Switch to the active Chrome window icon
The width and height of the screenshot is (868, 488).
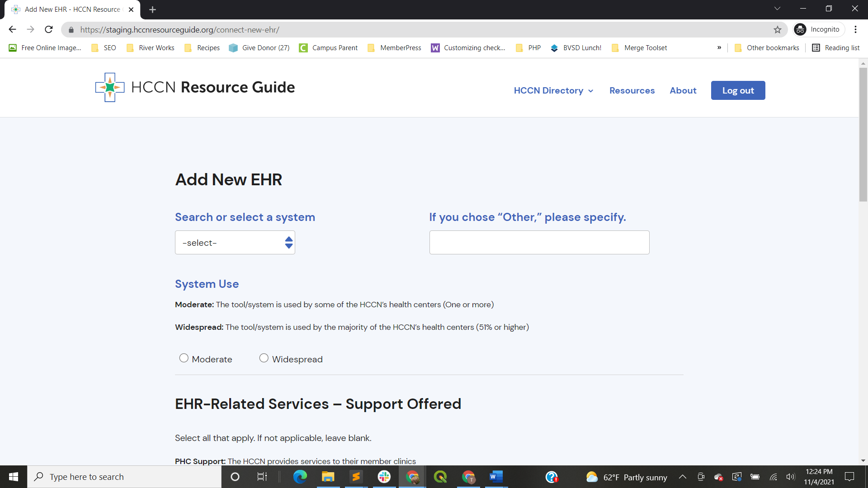coord(412,477)
